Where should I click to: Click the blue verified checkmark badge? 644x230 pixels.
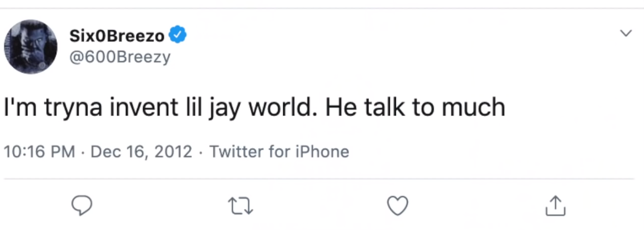[178, 36]
